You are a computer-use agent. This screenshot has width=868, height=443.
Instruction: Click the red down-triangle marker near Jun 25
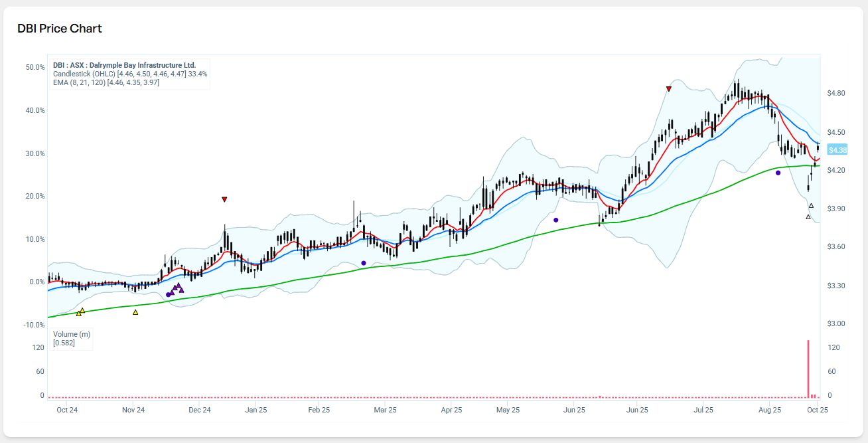tap(668, 88)
